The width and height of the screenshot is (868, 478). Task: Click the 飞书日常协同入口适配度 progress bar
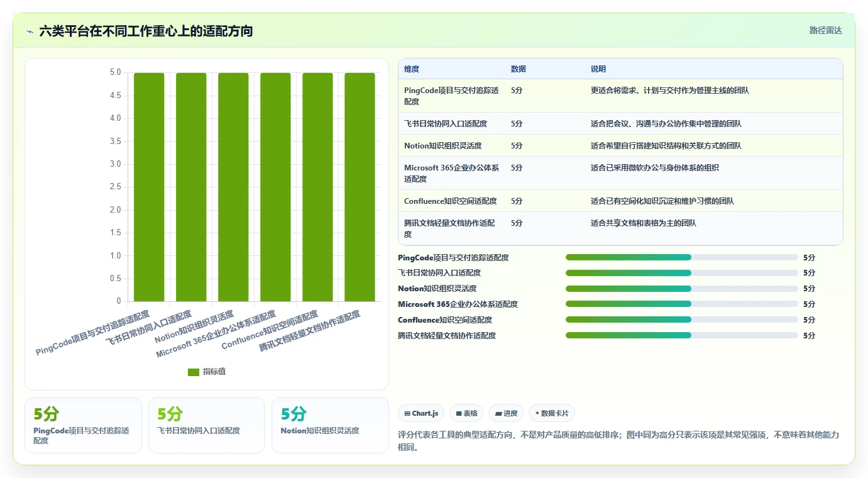point(681,273)
